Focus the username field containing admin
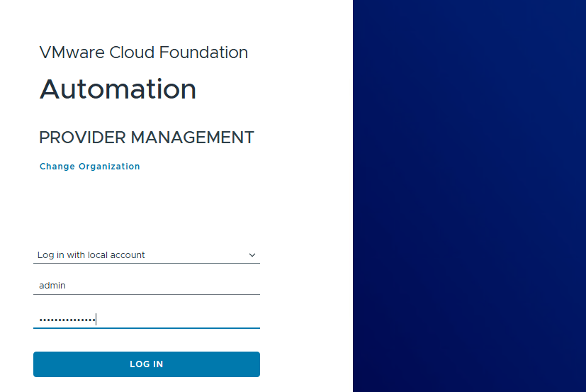586x392 pixels. coord(146,285)
